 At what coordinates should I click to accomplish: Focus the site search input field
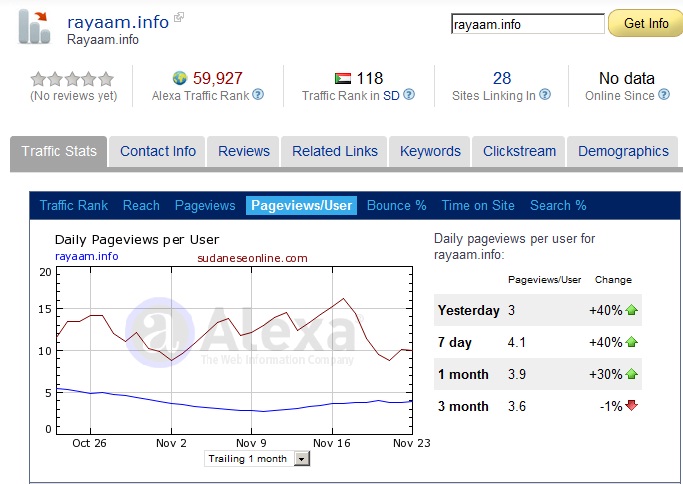pos(528,24)
